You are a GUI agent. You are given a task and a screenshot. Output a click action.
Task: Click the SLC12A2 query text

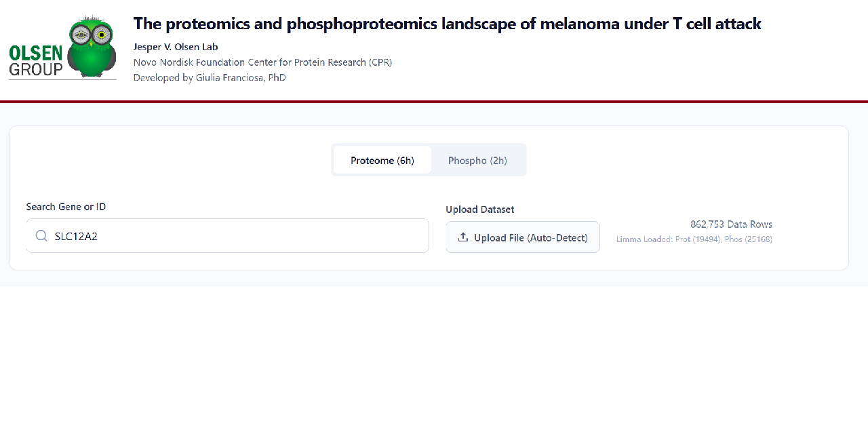77,236
